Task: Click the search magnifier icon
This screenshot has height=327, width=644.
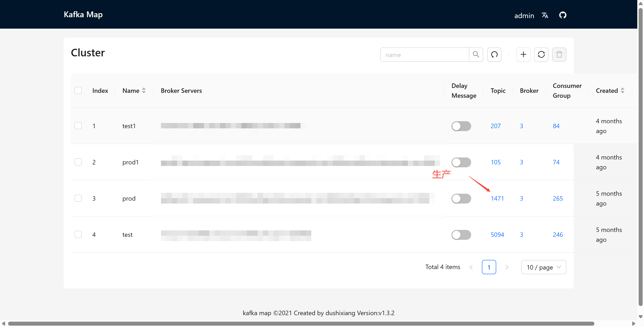Action: point(476,55)
